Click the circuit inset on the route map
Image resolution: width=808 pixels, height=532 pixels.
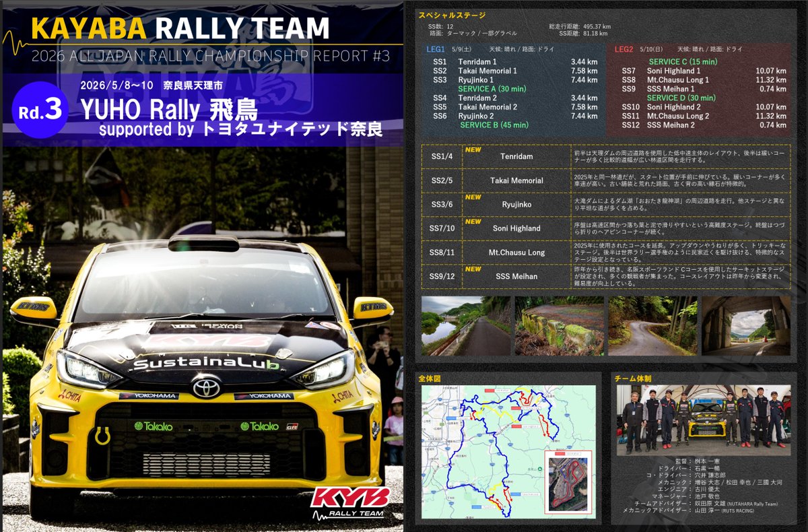(568, 482)
